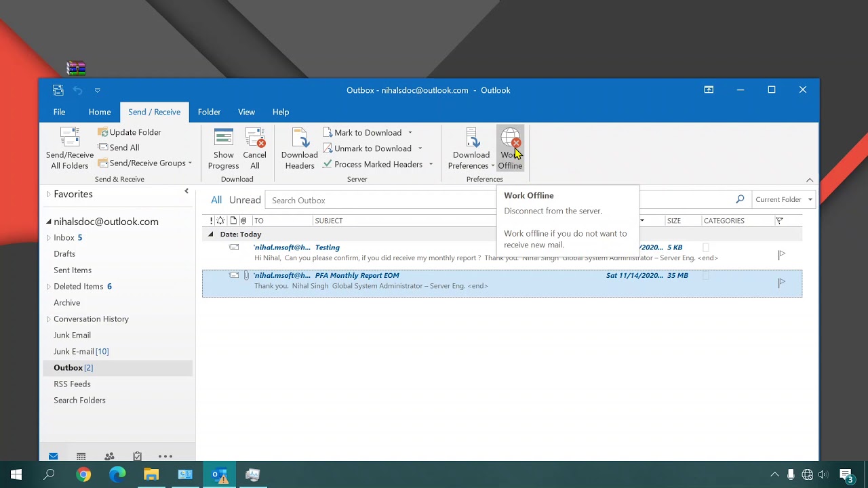The width and height of the screenshot is (868, 488).
Task: Open the Help tab
Action: [x=281, y=112]
